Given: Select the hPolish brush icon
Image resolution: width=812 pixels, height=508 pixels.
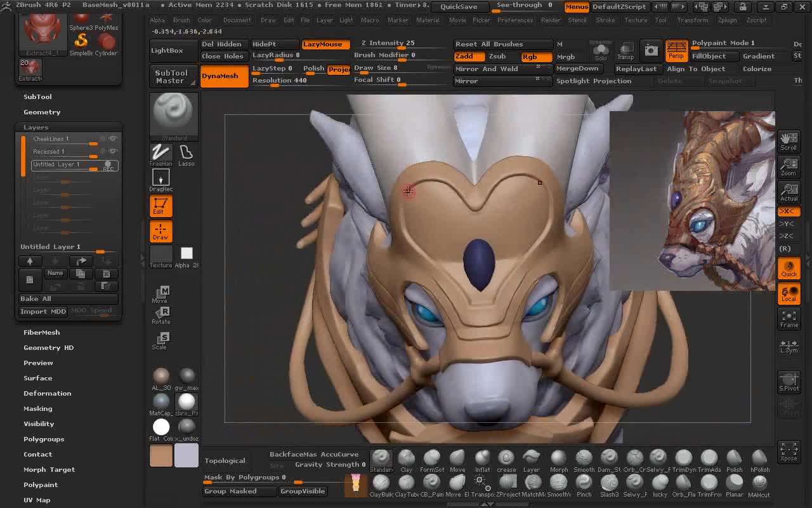Looking at the screenshot, I should click(759, 460).
